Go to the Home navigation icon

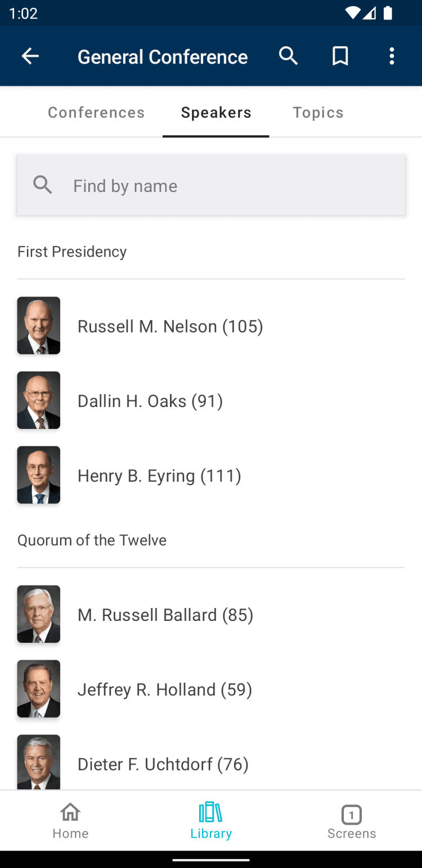(x=70, y=820)
